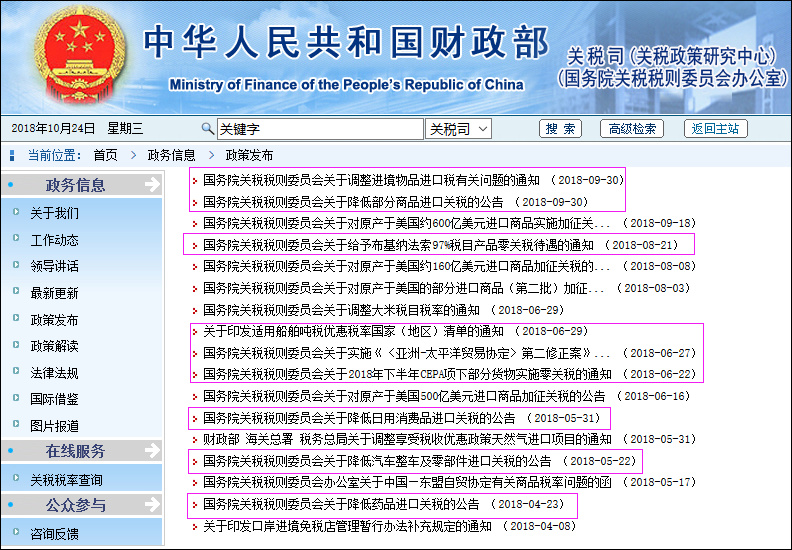Click bullet icon beside 领导讲话
Viewport: 792px width, 550px height.
(x=16, y=264)
